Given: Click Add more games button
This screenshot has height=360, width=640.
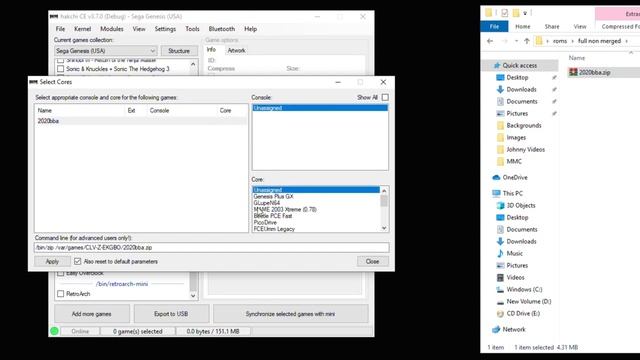Looking at the screenshot, I should pos(91,314).
